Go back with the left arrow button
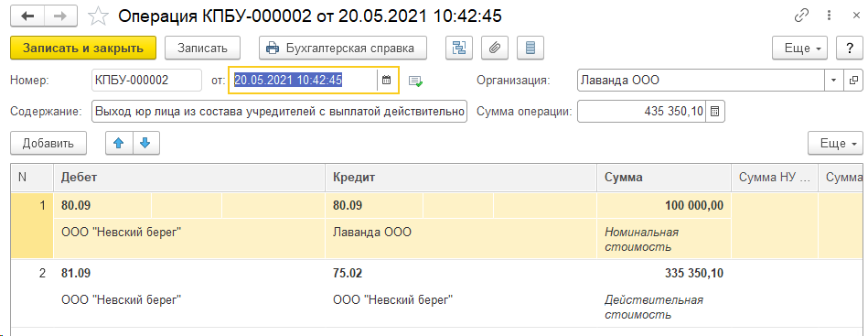Image resolution: width=868 pixels, height=336 pixels. click(x=27, y=16)
